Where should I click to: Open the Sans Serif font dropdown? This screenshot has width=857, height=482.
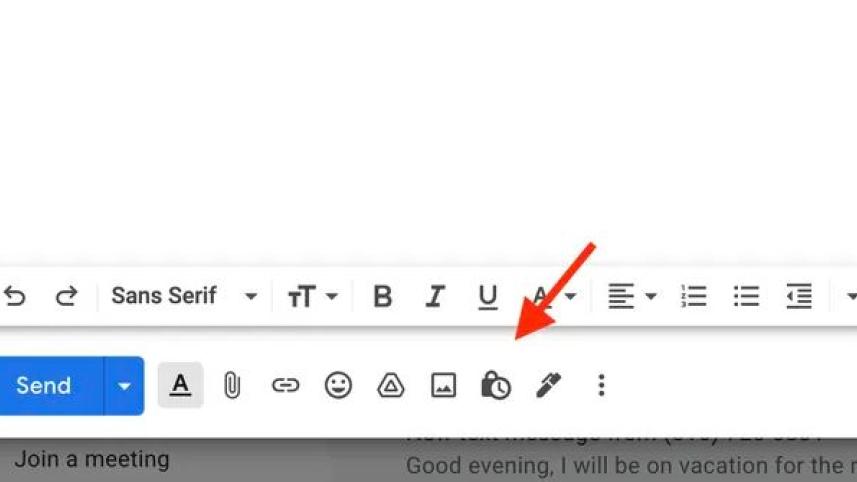184,296
